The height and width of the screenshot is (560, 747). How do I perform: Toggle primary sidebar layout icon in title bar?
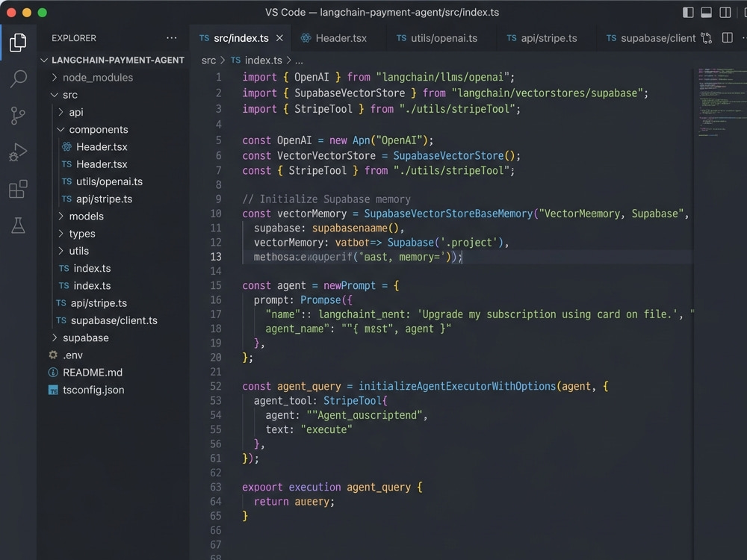(688, 13)
